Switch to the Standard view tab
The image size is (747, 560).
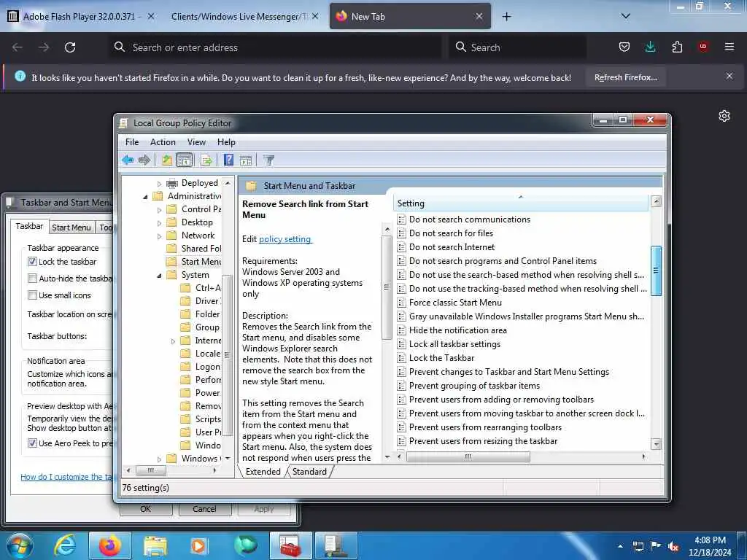pyautogui.click(x=309, y=472)
